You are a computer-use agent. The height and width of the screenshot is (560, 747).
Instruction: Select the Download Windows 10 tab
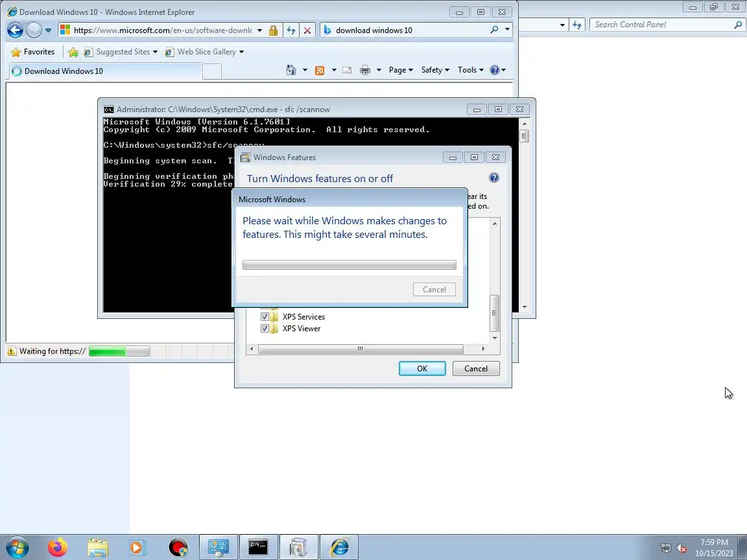tap(105, 71)
